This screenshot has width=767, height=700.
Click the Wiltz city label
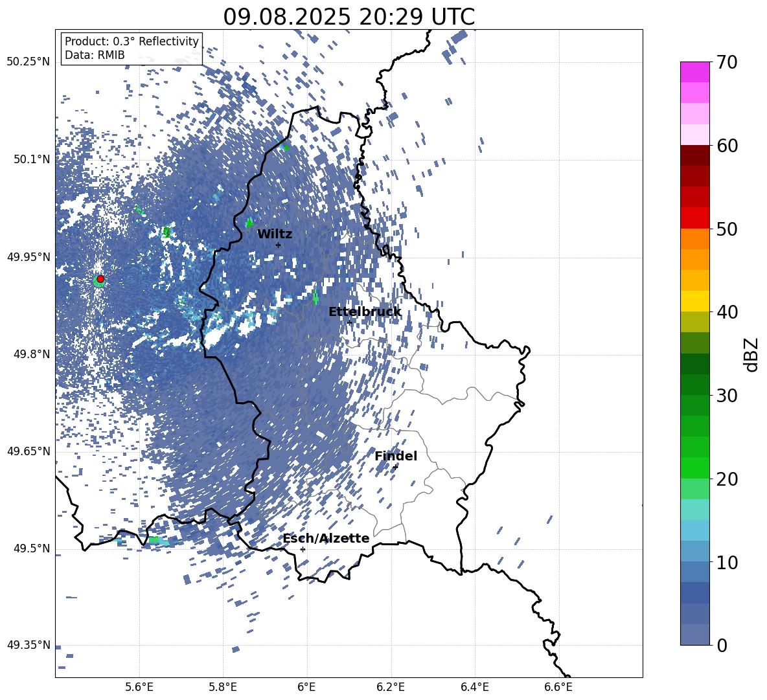[275, 234]
